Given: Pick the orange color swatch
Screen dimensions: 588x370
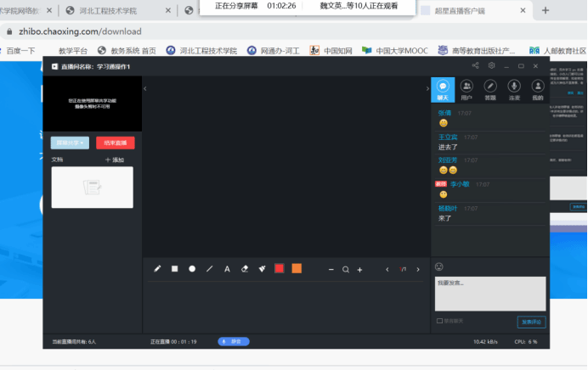Looking at the screenshot, I should pos(297,269).
